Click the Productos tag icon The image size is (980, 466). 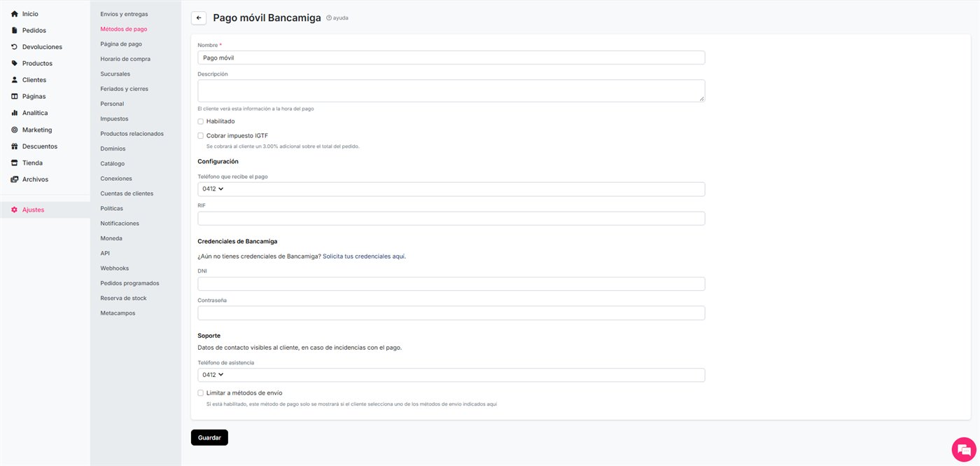(15, 63)
